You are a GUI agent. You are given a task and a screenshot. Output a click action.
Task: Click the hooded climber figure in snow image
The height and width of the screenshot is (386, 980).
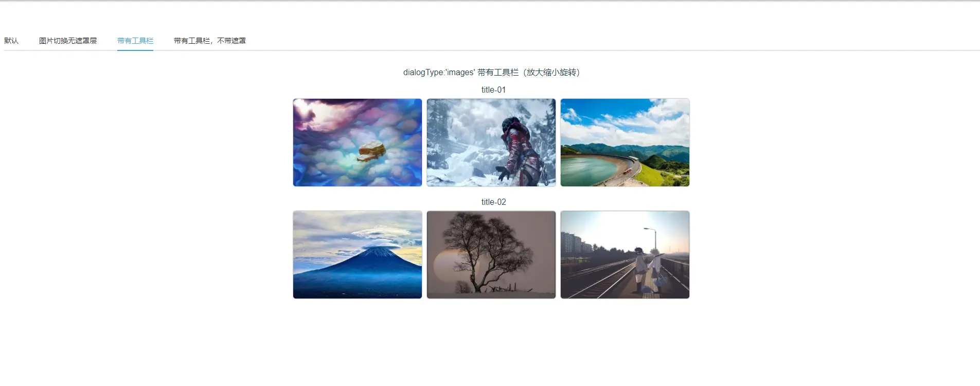pyautogui.click(x=519, y=151)
